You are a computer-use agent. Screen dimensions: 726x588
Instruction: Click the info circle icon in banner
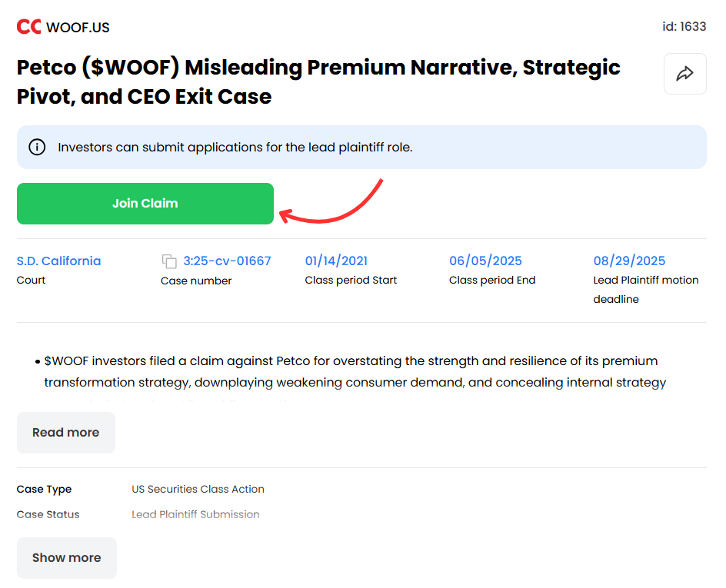tap(37, 147)
